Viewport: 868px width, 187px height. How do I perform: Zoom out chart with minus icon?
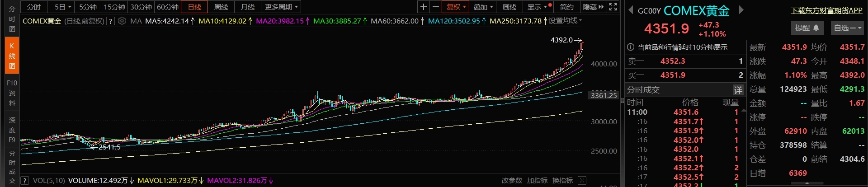[435, 7]
